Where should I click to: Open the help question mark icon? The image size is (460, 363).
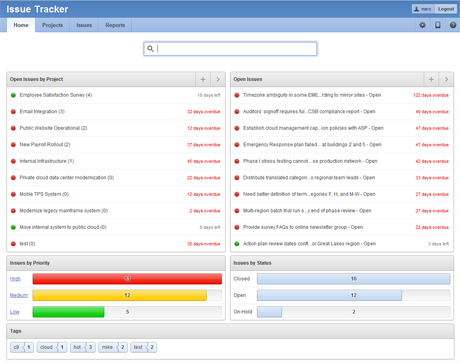click(x=453, y=25)
